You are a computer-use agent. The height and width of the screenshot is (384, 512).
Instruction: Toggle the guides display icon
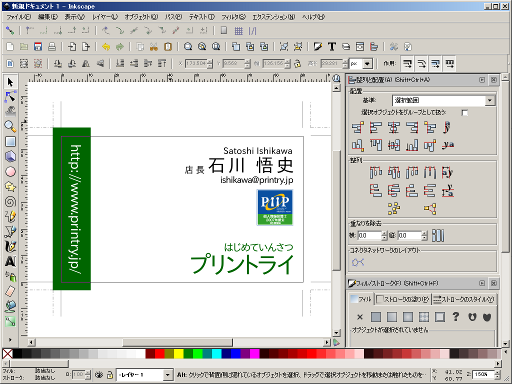(x=252, y=31)
